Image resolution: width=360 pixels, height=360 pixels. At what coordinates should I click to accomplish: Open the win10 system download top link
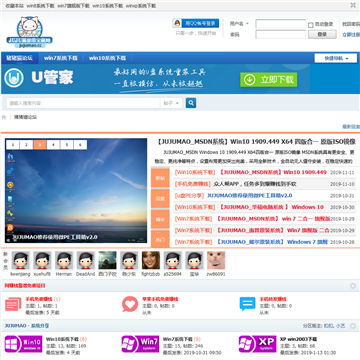coord(107,6)
